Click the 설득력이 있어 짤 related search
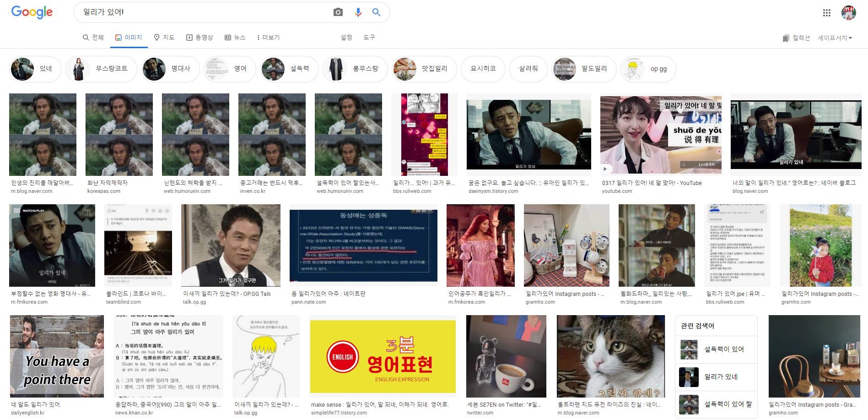This screenshot has width=868, height=420. pos(716,404)
